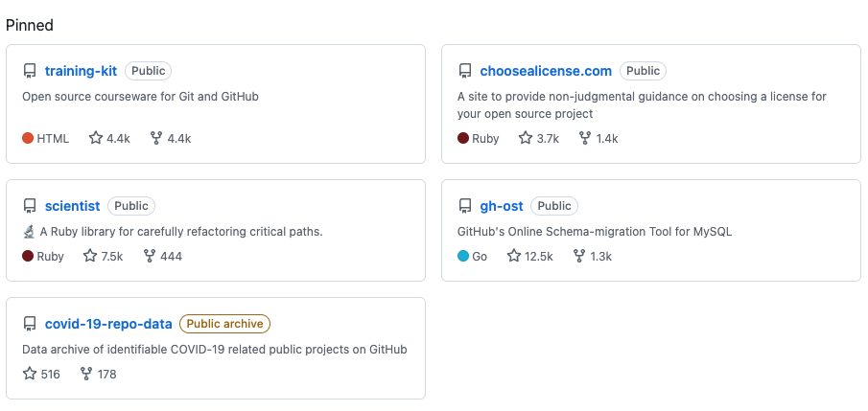Click the Public archive badge
The height and width of the screenshot is (411, 868).
(224, 324)
